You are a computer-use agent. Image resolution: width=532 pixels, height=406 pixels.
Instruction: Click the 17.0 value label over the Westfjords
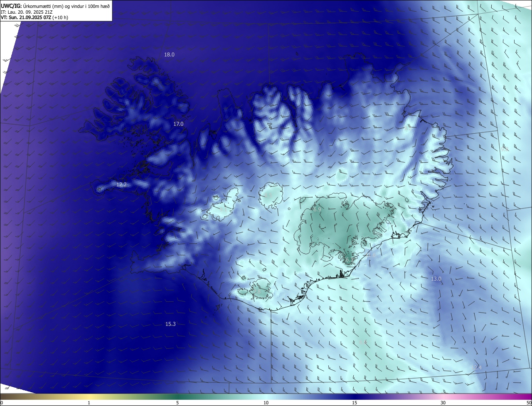tap(178, 124)
